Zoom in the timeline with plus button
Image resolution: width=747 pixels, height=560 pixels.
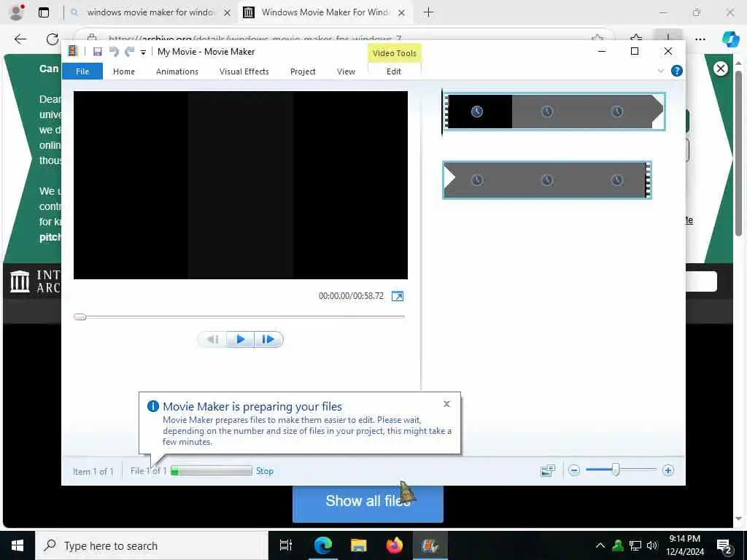tap(668, 470)
